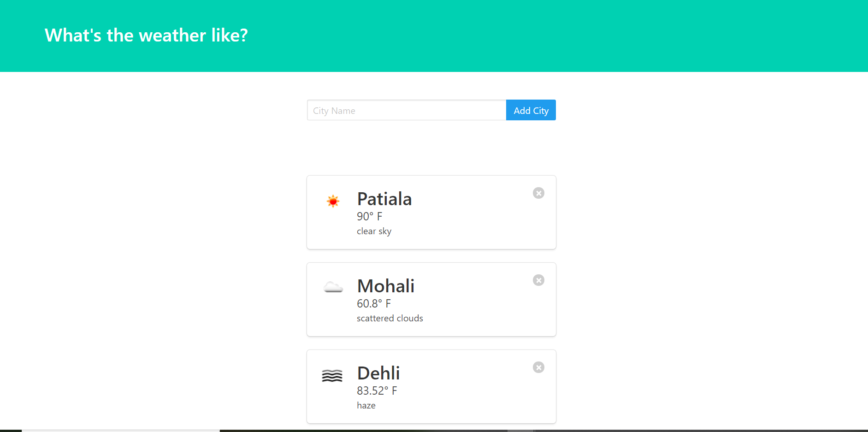Select the 83.52° F temperature for Dehli
The width and height of the screenshot is (868, 432).
[377, 390]
